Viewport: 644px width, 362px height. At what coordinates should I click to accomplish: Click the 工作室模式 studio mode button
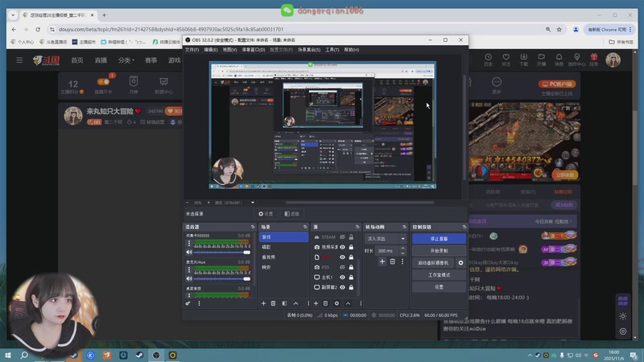point(439,275)
